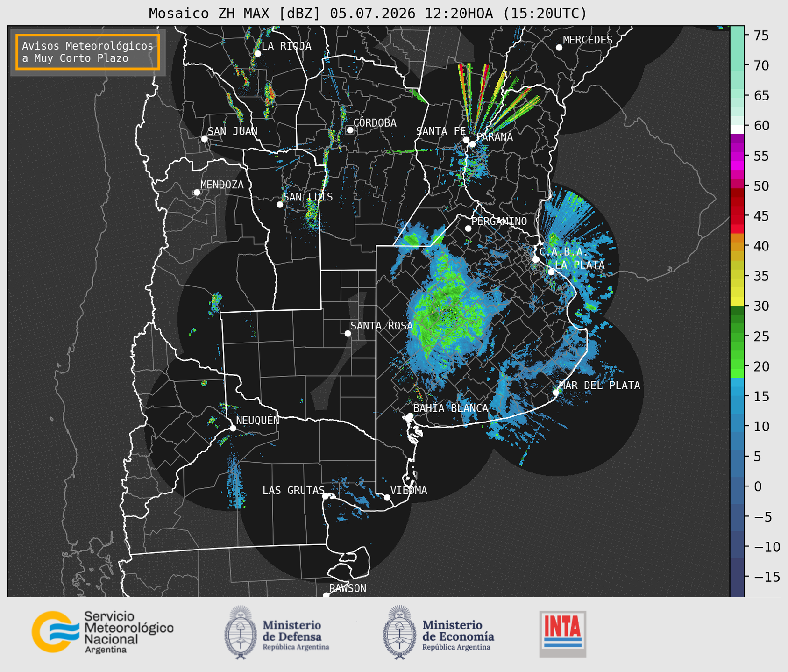
Task: Click the Mendoza city marker
Action: [197, 193]
